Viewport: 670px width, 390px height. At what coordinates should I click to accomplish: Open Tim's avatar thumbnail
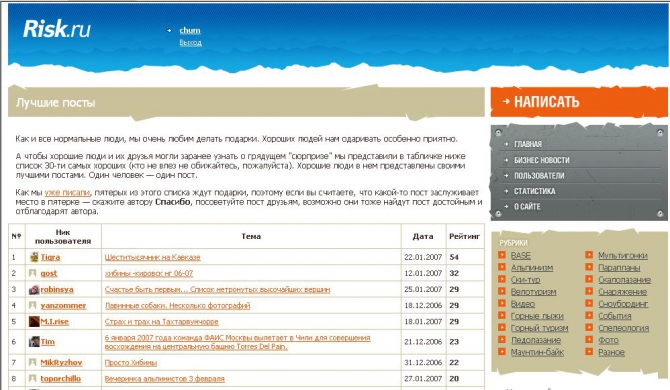point(34,341)
